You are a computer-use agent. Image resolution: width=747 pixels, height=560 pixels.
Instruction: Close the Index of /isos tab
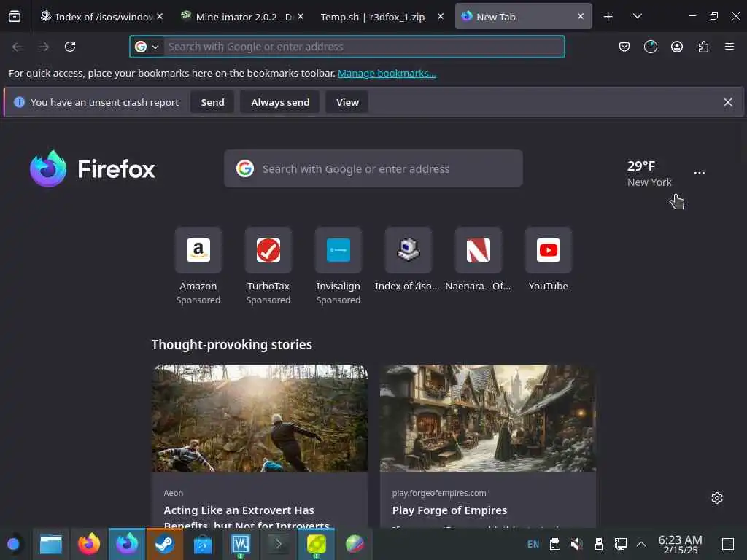click(x=160, y=16)
